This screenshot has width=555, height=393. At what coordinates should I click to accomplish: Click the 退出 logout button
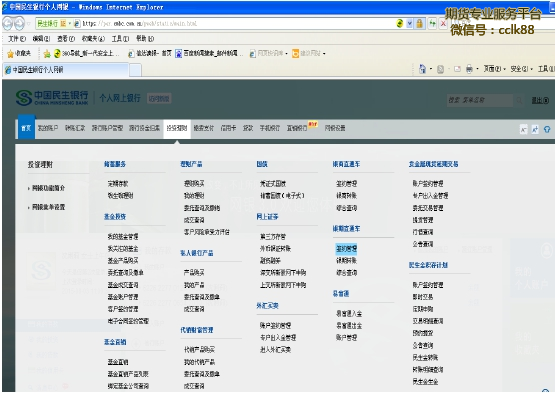[540, 101]
